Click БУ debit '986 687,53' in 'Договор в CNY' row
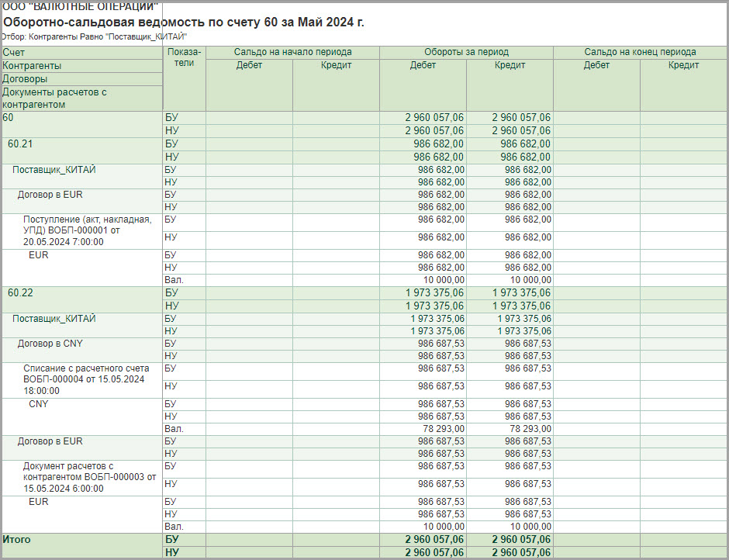This screenshot has height=560, width=729. [441, 344]
